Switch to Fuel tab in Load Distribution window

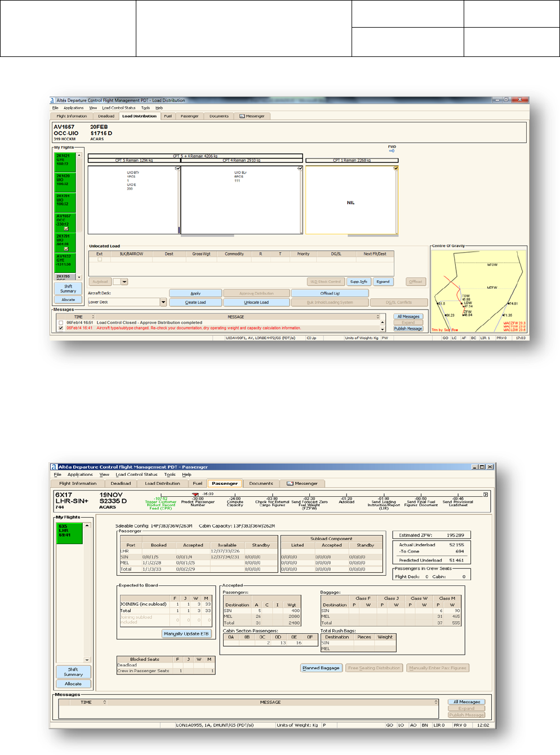[x=168, y=116]
